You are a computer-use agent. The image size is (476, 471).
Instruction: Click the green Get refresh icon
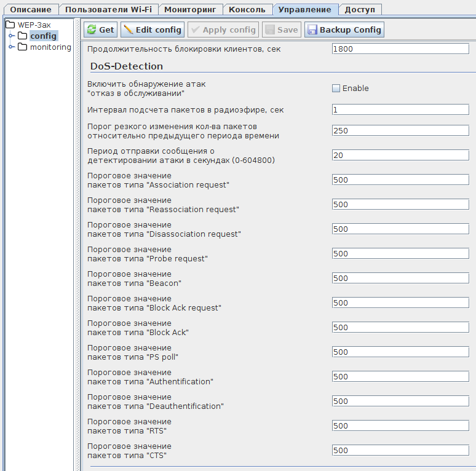click(x=92, y=30)
